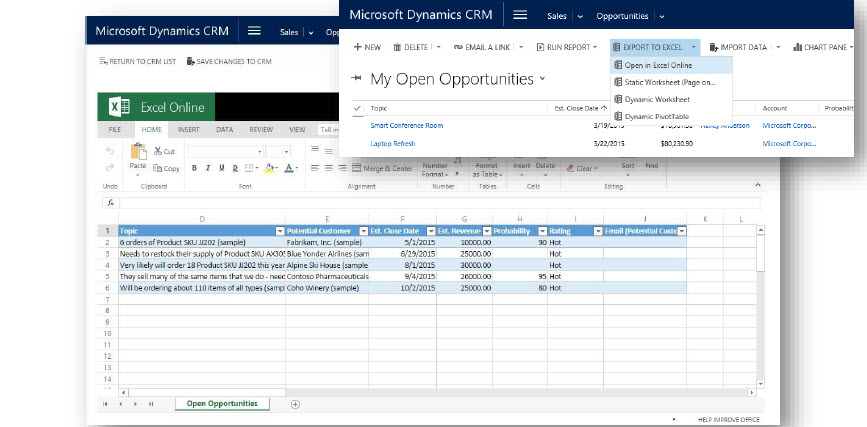The width and height of the screenshot is (867, 427).
Task: Expand the My Open Opportunities view selector
Action: point(543,79)
